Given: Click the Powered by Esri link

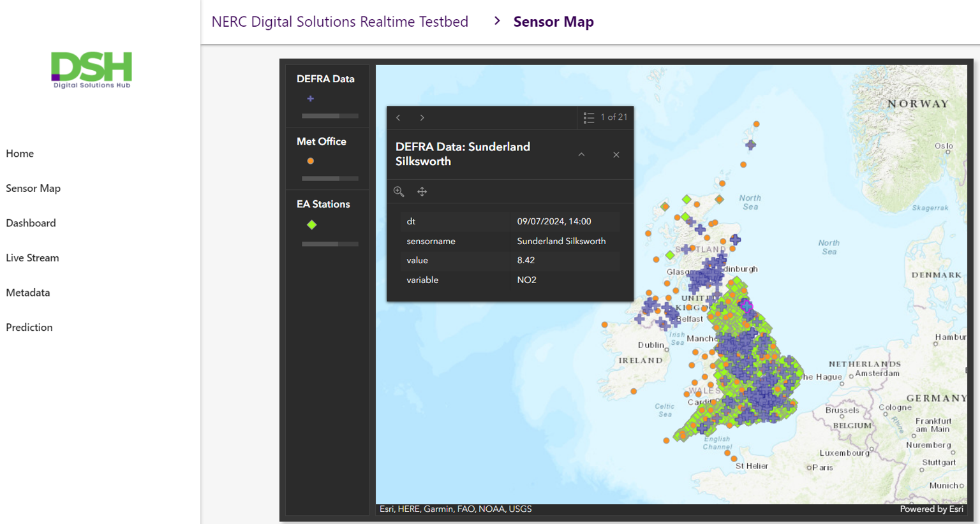Looking at the screenshot, I should click(x=932, y=509).
